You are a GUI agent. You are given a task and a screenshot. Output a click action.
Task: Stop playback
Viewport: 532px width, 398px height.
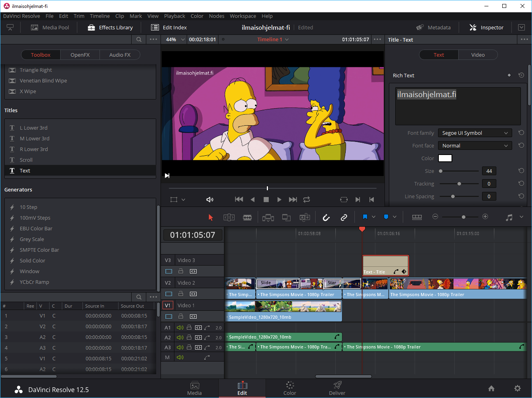point(266,199)
